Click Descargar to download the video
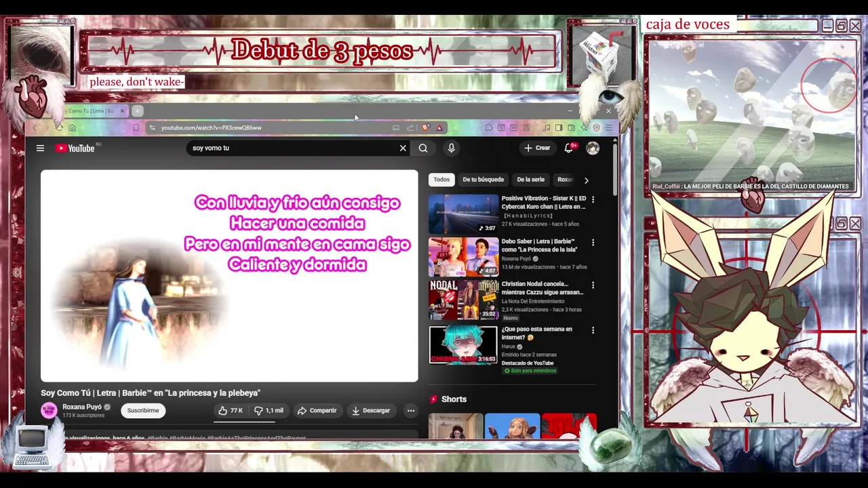The height and width of the screenshot is (488, 868). click(x=370, y=410)
